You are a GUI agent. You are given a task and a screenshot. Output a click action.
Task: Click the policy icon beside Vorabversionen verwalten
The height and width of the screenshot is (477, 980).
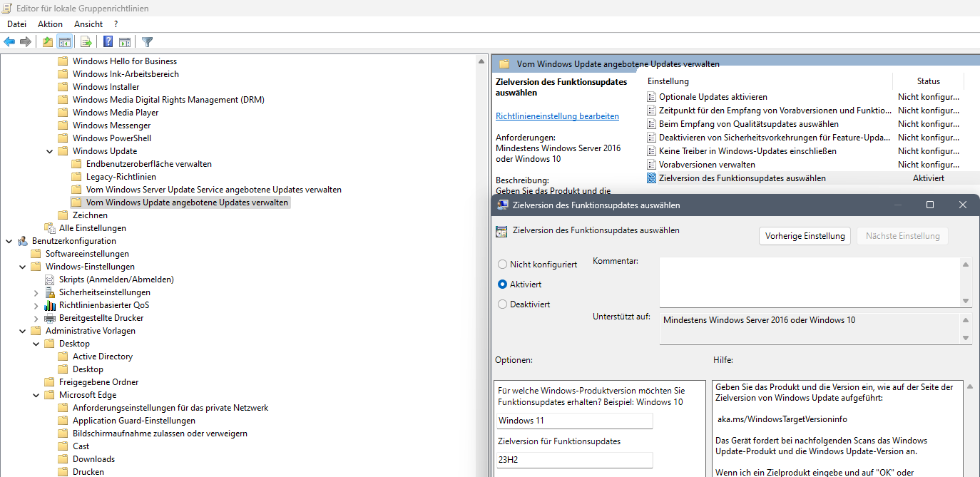(x=651, y=165)
